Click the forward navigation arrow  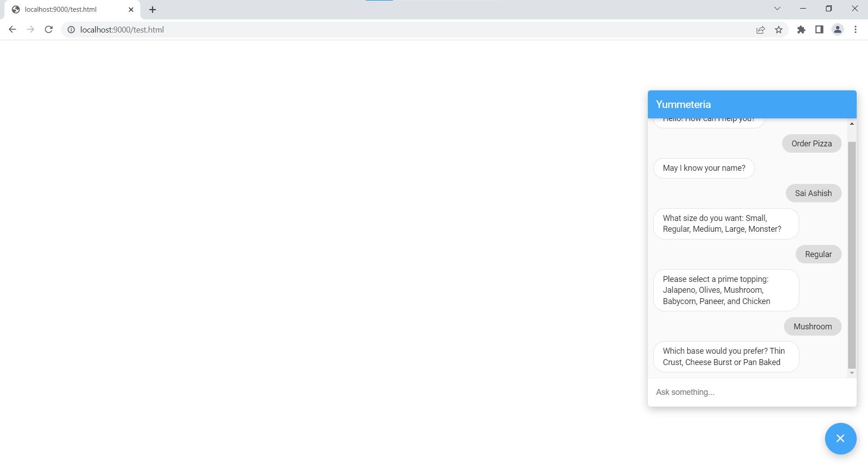pos(30,29)
